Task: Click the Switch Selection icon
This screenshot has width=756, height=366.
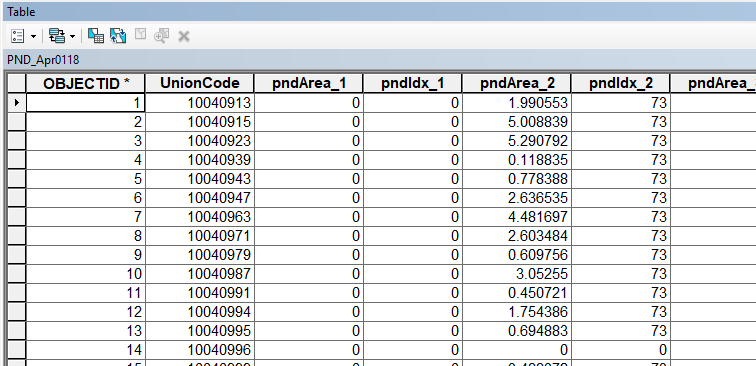Action: pyautogui.click(x=118, y=36)
